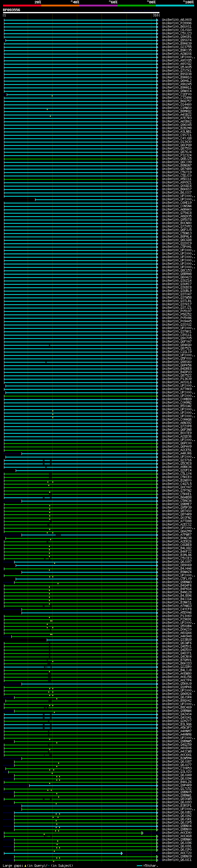Click the white query sequence bar under BP093556

(x=81, y=13)
